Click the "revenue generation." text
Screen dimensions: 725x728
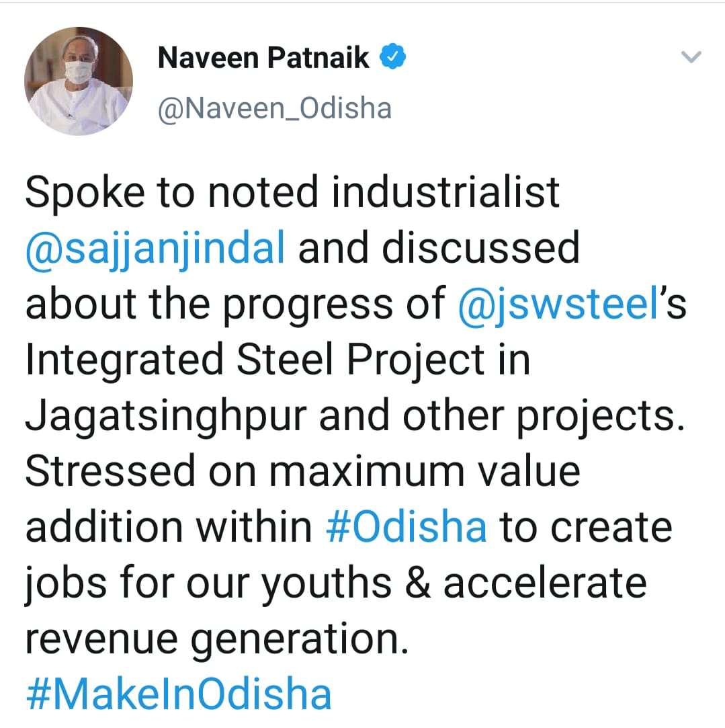pos(216,639)
